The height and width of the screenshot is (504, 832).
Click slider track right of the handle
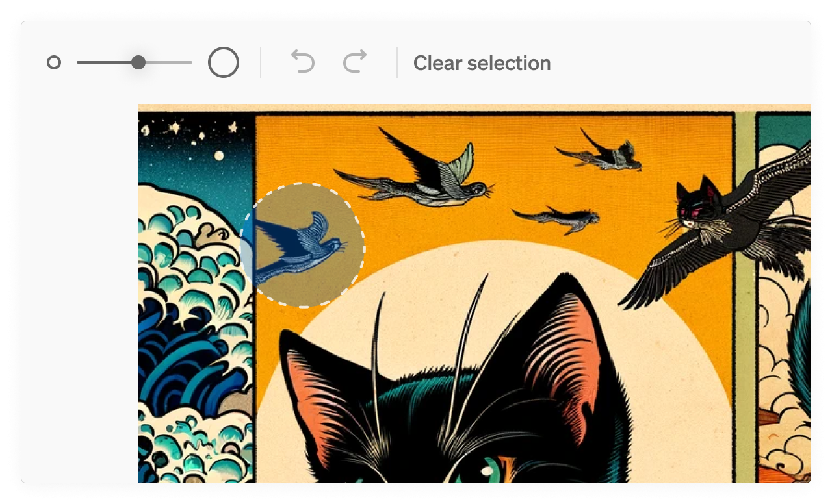click(169, 62)
